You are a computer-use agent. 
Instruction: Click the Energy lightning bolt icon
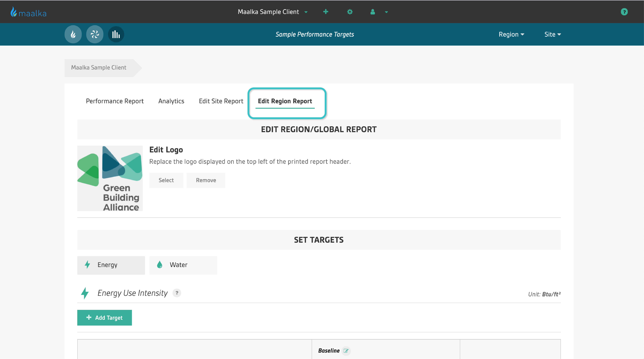coord(87,265)
